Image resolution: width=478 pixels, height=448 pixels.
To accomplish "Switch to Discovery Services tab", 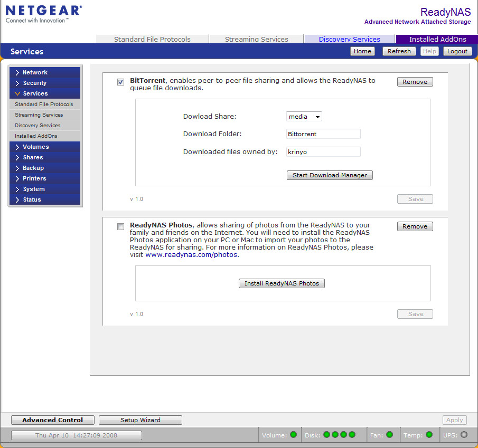I will [x=349, y=39].
